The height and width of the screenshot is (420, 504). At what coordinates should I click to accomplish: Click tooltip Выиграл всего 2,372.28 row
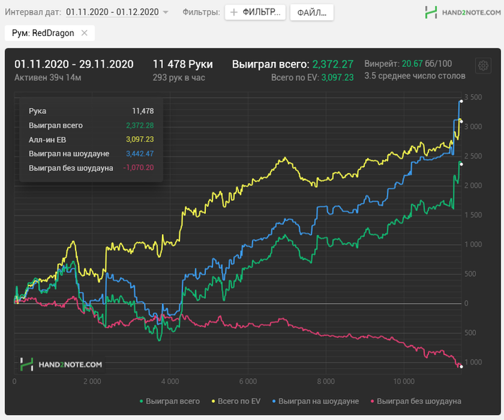tap(91, 125)
